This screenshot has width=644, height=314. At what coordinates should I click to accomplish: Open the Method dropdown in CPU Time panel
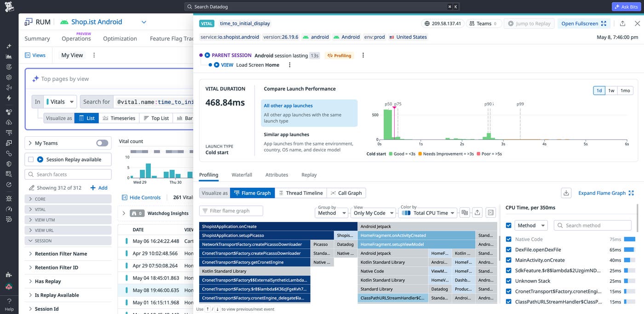tap(530, 226)
